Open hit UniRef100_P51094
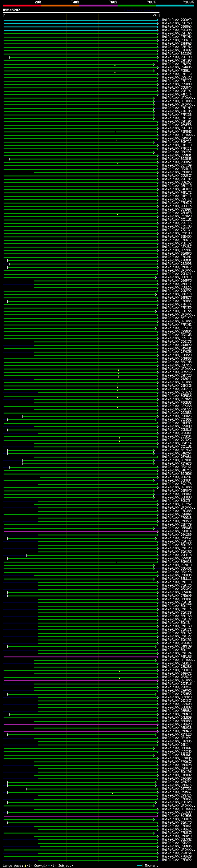The height and width of the screenshot is (868, 197). point(176,738)
